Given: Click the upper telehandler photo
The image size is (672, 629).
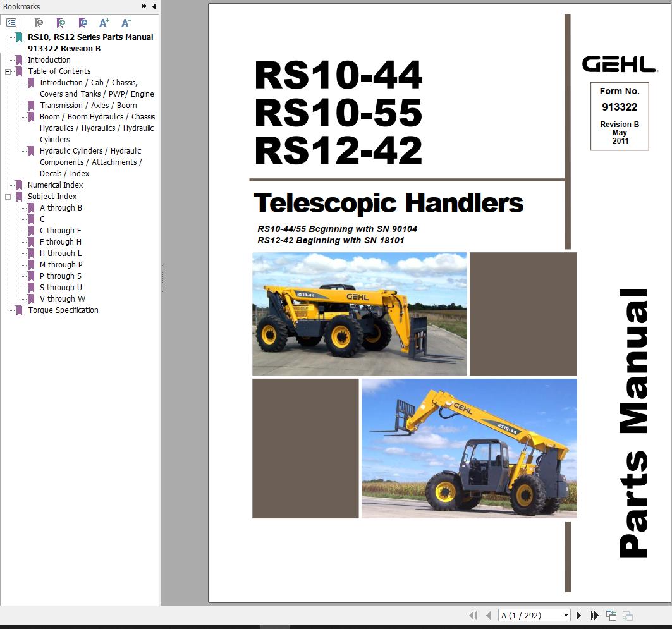Looking at the screenshot, I should pos(359,314).
